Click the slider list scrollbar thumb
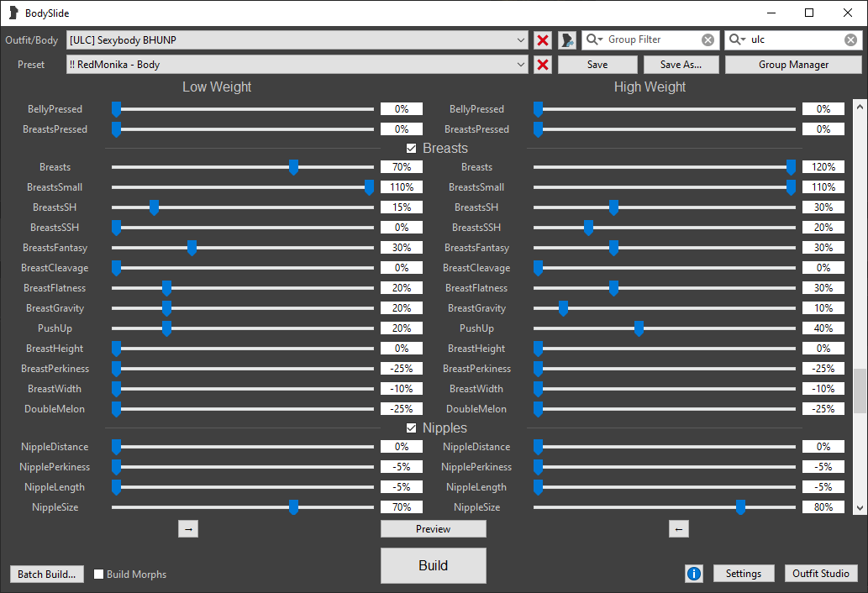Screen dimensions: 868x593 (x=859, y=391)
